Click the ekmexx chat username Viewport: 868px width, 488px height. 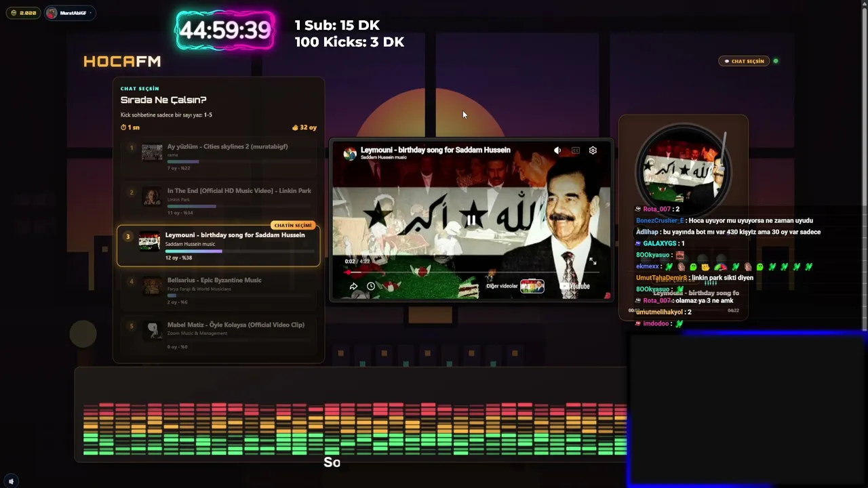[648, 266]
